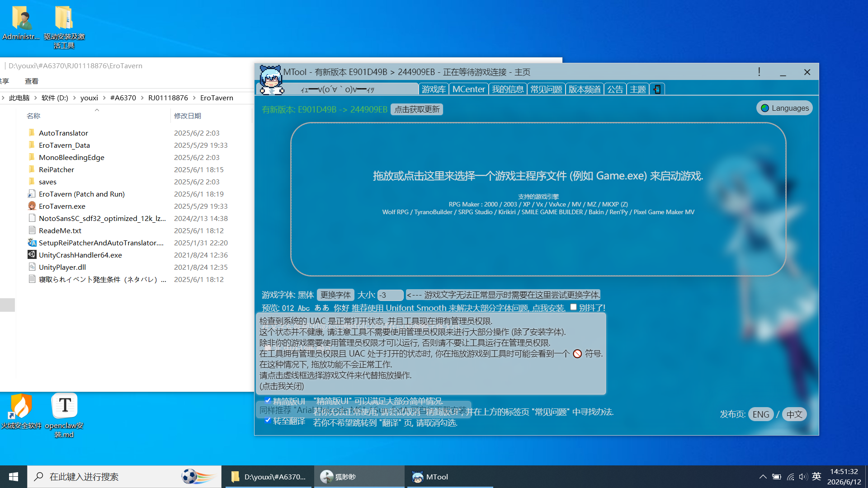Show hidden tray icons chevron
The width and height of the screenshot is (868, 488).
pyautogui.click(x=763, y=477)
